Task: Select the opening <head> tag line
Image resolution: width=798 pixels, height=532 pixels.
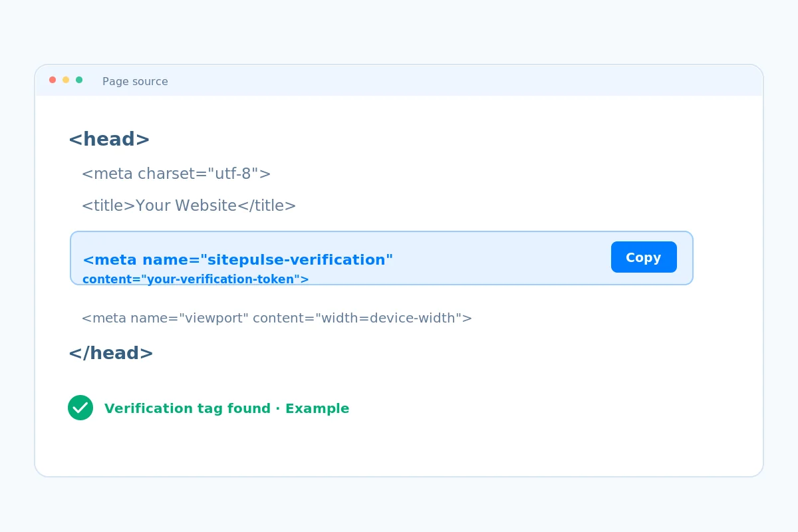Action: 109,140
